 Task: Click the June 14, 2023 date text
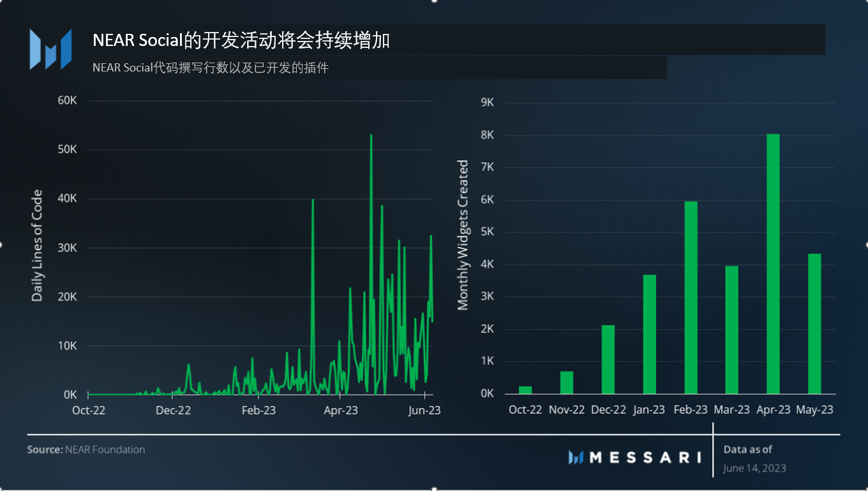coord(754,468)
